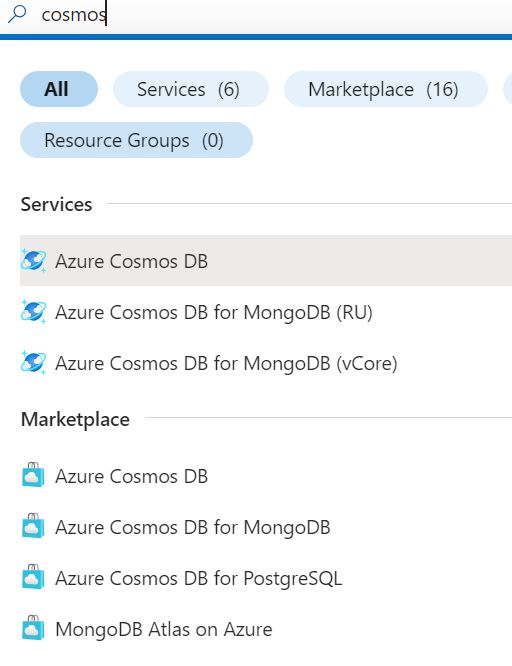The image size is (512, 666).
Task: Click the MongoDB Atlas on Azure bag icon
Action: coord(33,628)
